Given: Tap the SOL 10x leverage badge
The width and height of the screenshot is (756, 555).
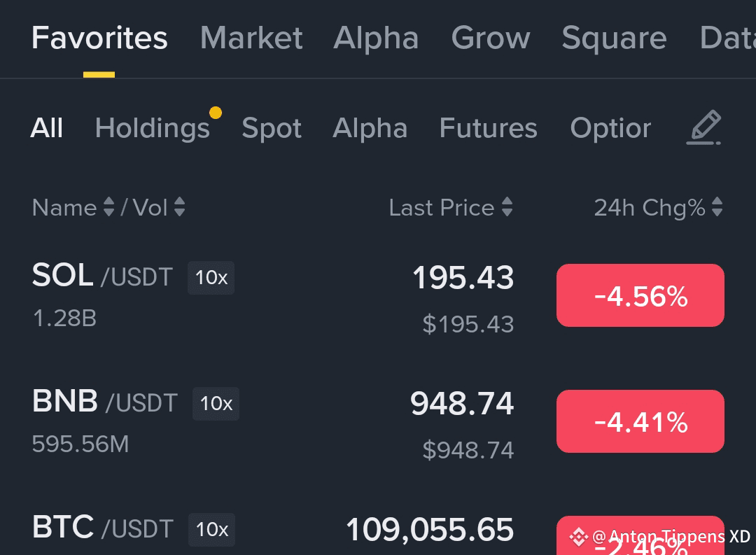Looking at the screenshot, I should coord(211,278).
